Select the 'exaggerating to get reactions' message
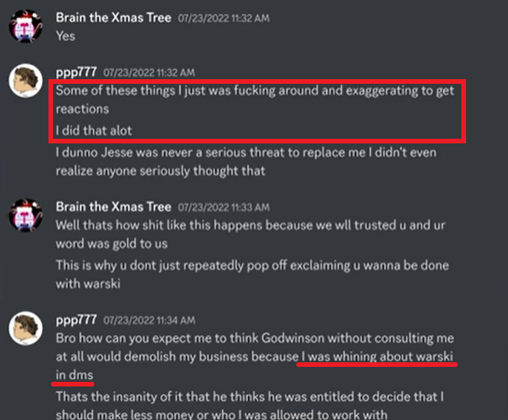508x420 pixels. 255,100
